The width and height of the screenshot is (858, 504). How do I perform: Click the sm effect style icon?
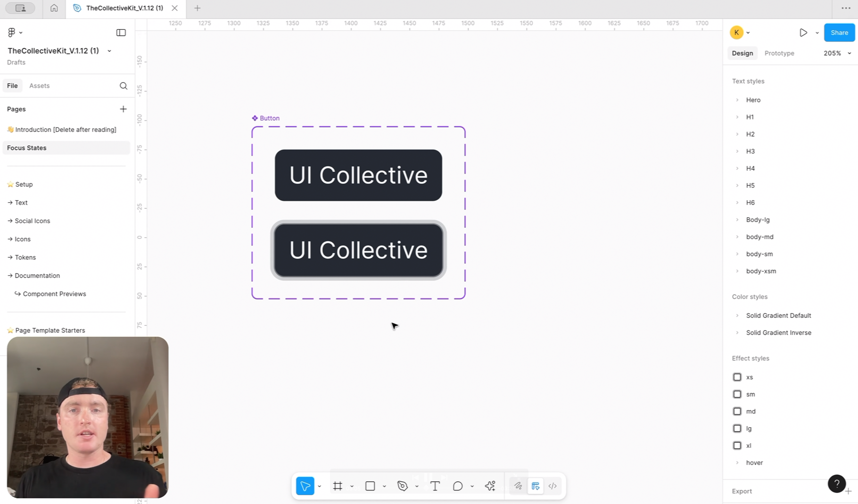pos(737,394)
